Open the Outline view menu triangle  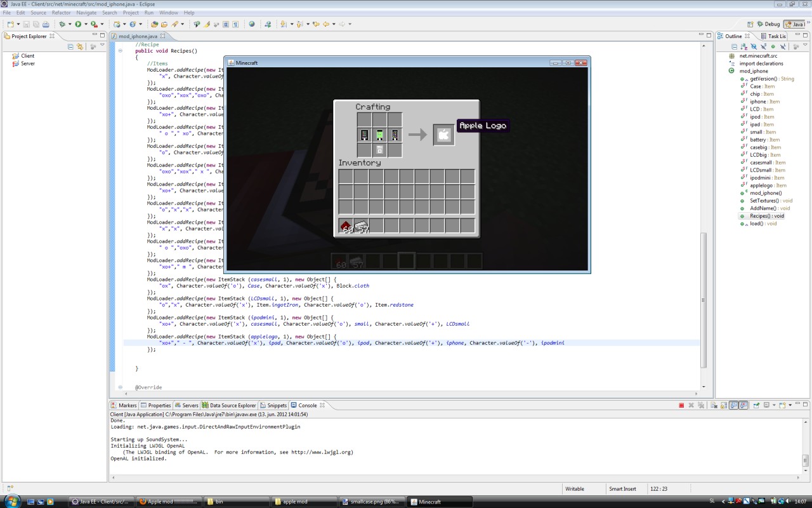[x=805, y=44]
